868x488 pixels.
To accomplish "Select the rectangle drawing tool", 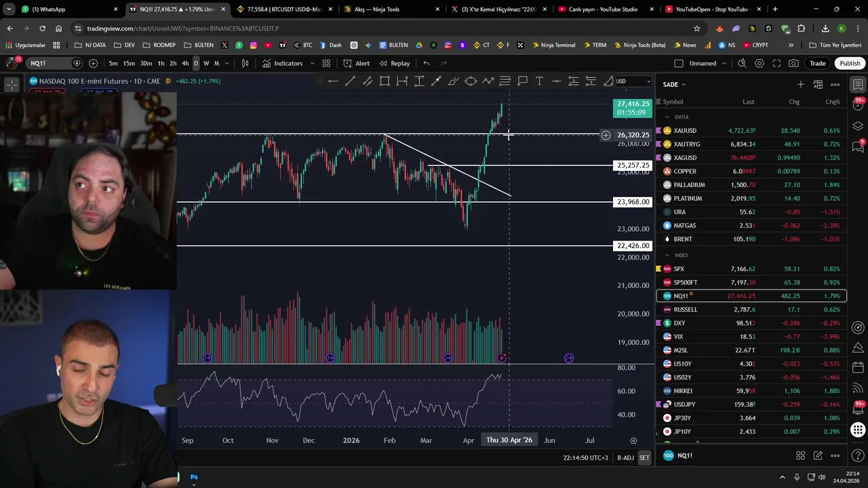I will [x=384, y=81].
